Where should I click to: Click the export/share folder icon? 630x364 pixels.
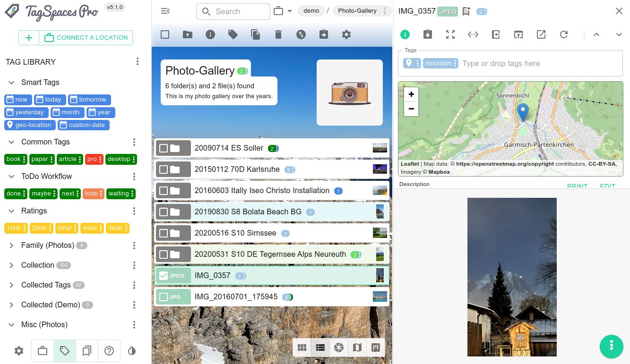pyautogui.click(x=324, y=34)
